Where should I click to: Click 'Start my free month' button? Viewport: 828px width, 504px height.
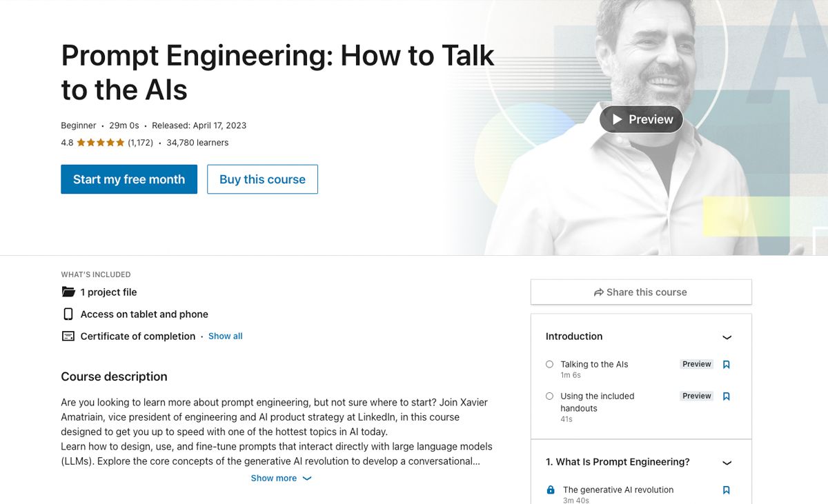[x=129, y=179]
